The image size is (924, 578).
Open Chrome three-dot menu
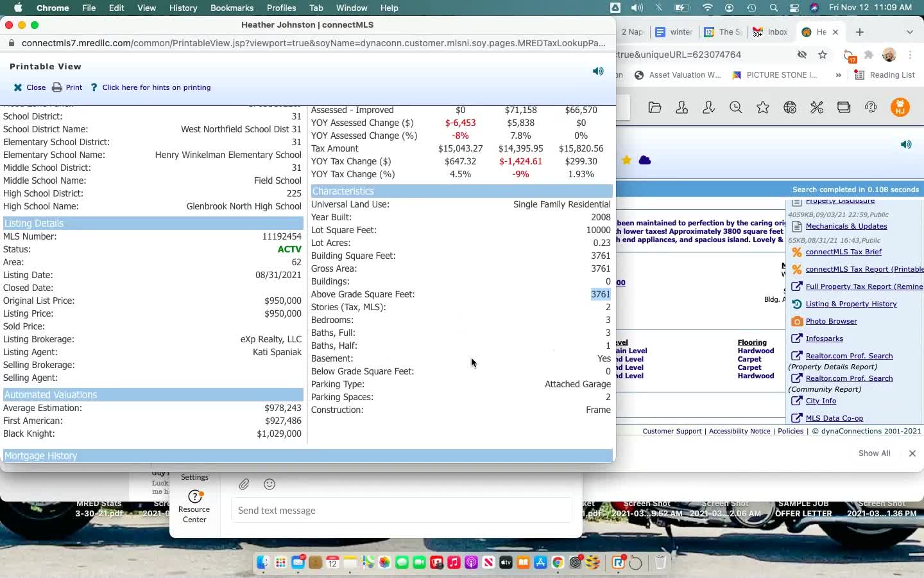pos(910,55)
